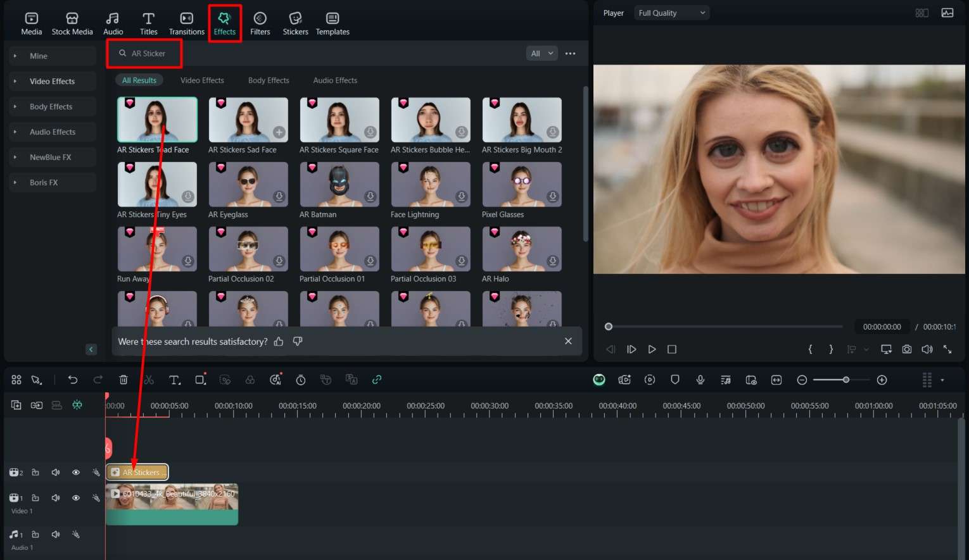The width and height of the screenshot is (969, 560).
Task: Open the green AI assistant icon
Action: [599, 380]
